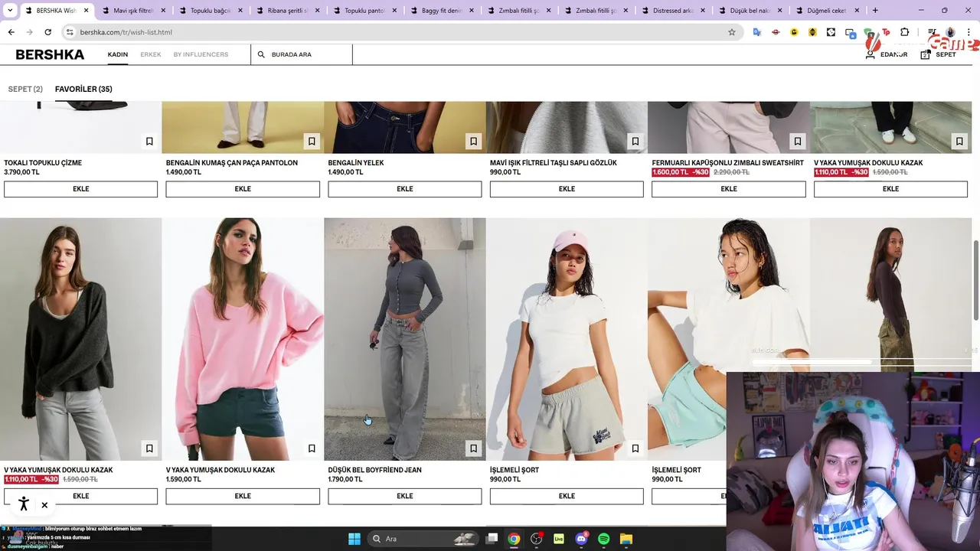Toggle favorite bookmark on black V Yaka kazak
980x551 pixels.
coord(149,448)
